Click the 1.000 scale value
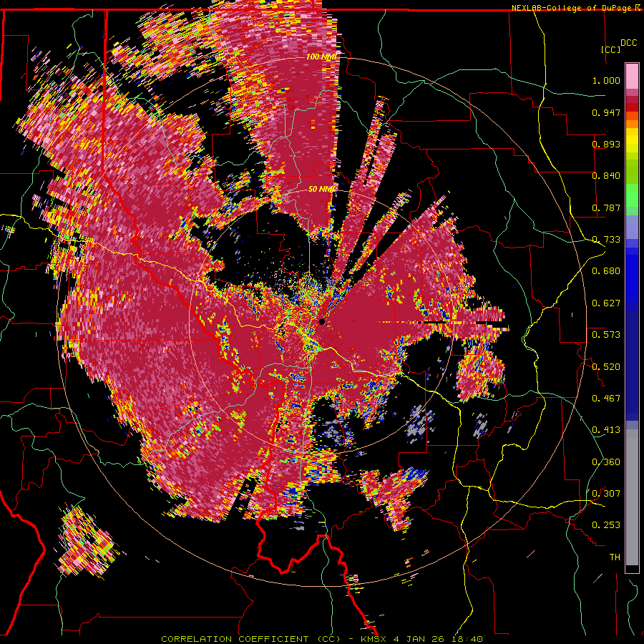 606,80
